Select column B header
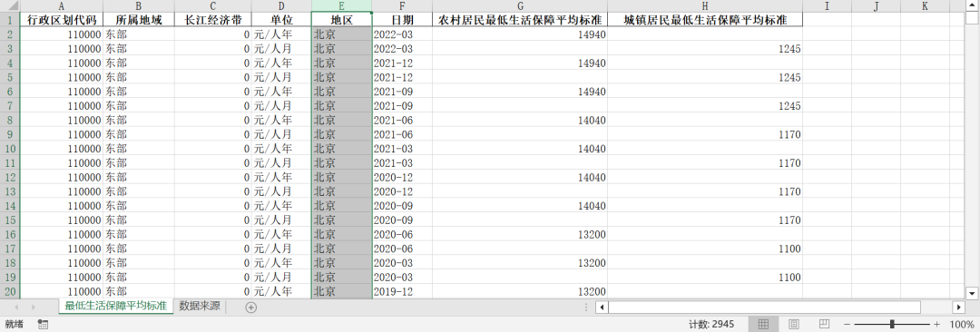 [x=138, y=5]
